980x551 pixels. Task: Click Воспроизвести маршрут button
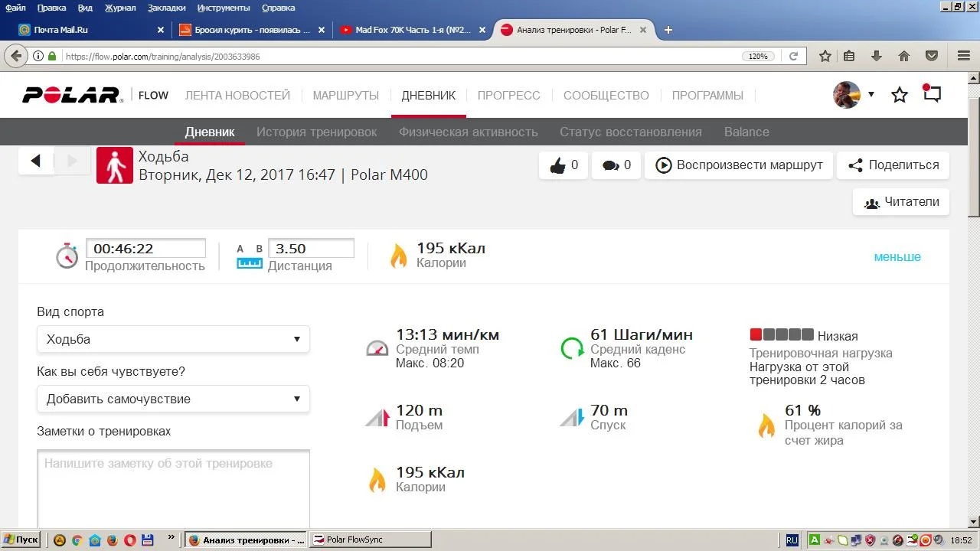click(739, 165)
